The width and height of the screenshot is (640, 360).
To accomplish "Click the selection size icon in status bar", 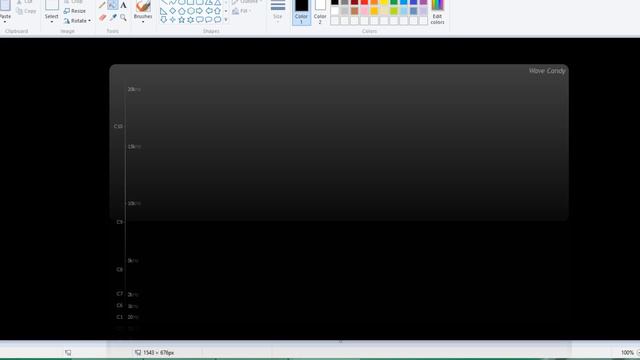I will 68,352.
